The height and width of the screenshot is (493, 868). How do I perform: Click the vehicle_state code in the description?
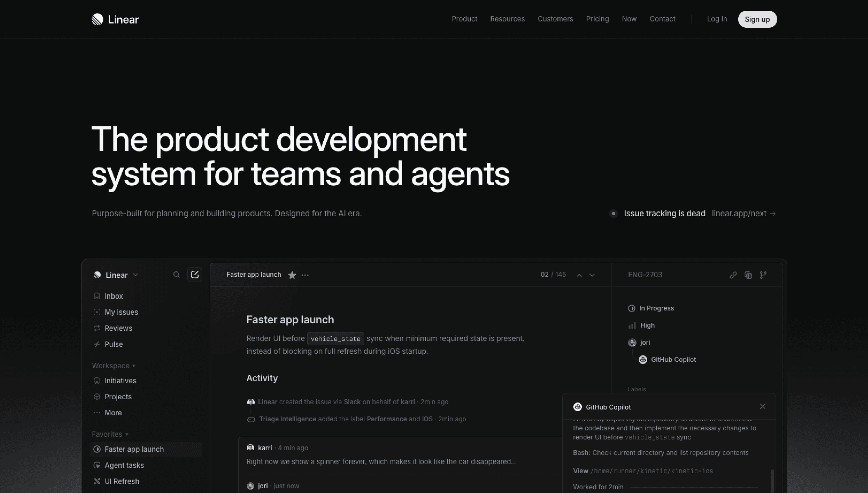pyautogui.click(x=336, y=339)
